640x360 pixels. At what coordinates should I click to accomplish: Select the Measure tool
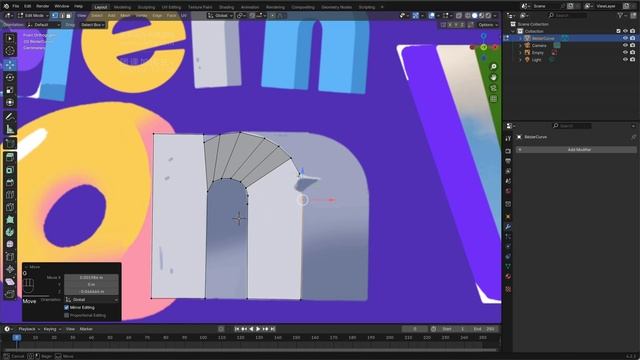[x=10, y=129]
